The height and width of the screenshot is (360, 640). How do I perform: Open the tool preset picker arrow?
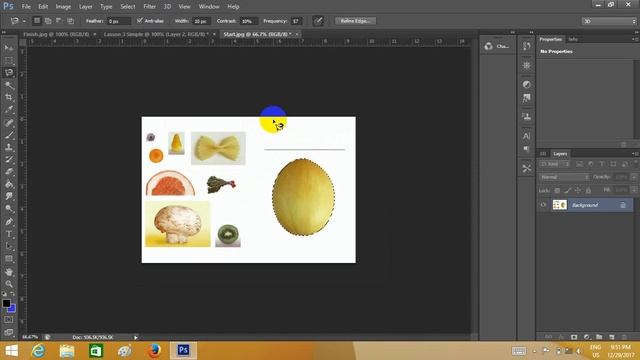click(24, 21)
